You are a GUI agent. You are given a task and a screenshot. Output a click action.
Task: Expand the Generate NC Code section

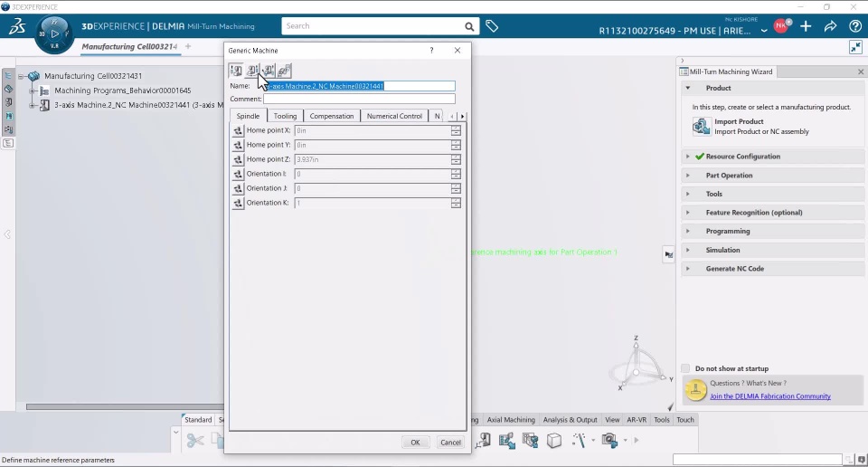pos(688,269)
